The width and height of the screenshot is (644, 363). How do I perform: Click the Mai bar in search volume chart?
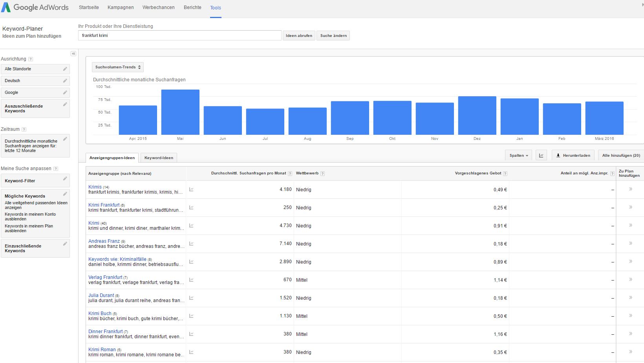point(180,112)
